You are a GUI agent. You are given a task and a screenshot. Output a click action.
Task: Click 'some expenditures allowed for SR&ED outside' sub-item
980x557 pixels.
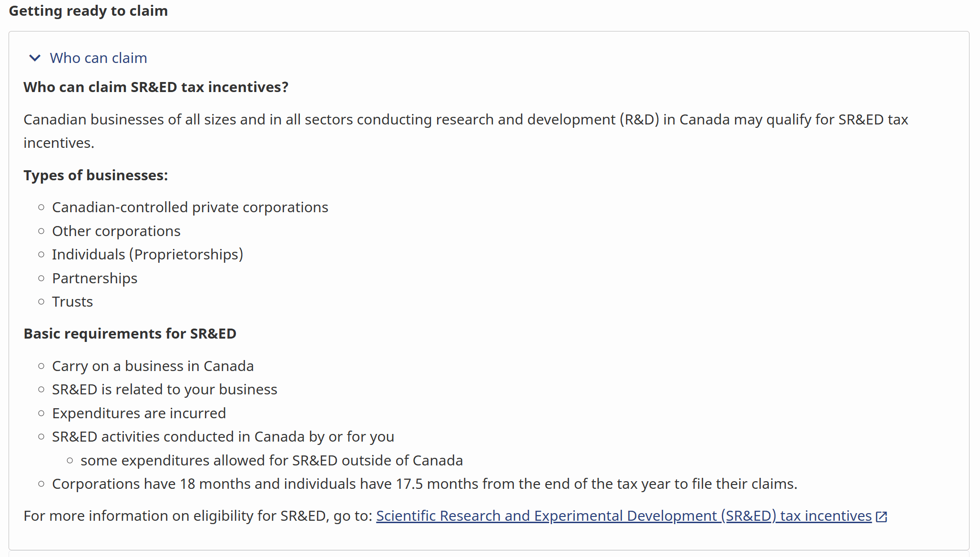pyautogui.click(x=272, y=461)
